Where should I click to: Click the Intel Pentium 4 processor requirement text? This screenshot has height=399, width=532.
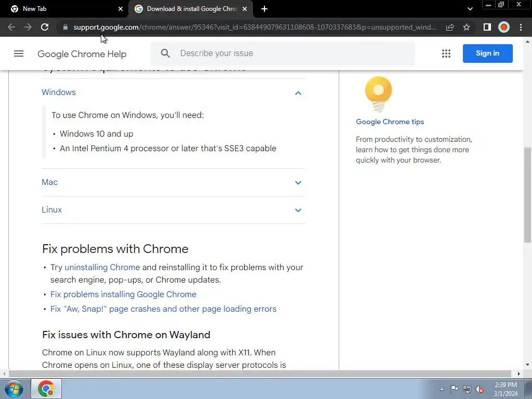[168, 148]
